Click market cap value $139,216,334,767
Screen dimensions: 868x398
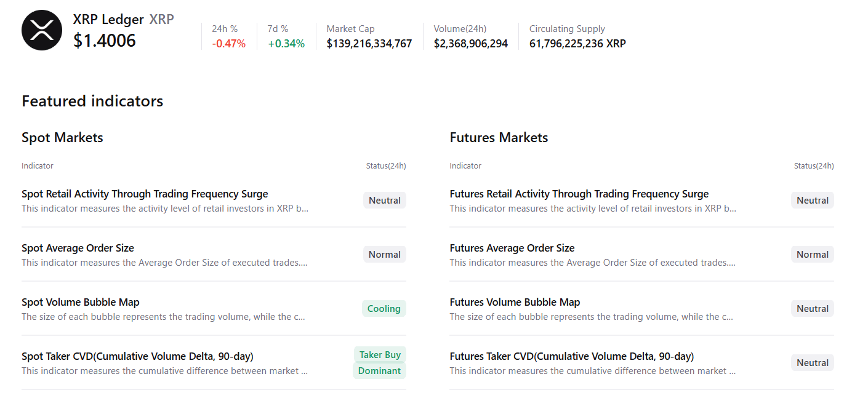(x=369, y=44)
